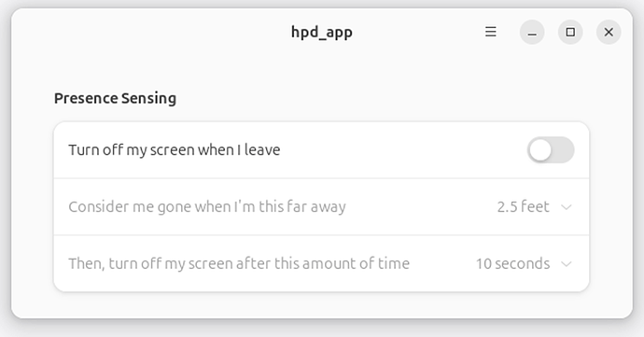Screen dimensions: 644x337
Task: Open the '10 seconds' delay value
Action: coord(512,263)
